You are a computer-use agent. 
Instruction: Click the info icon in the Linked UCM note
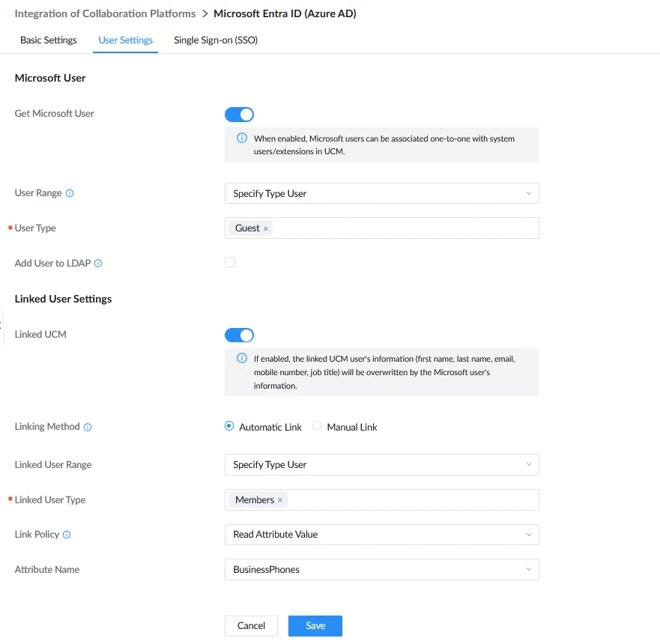[242, 359]
